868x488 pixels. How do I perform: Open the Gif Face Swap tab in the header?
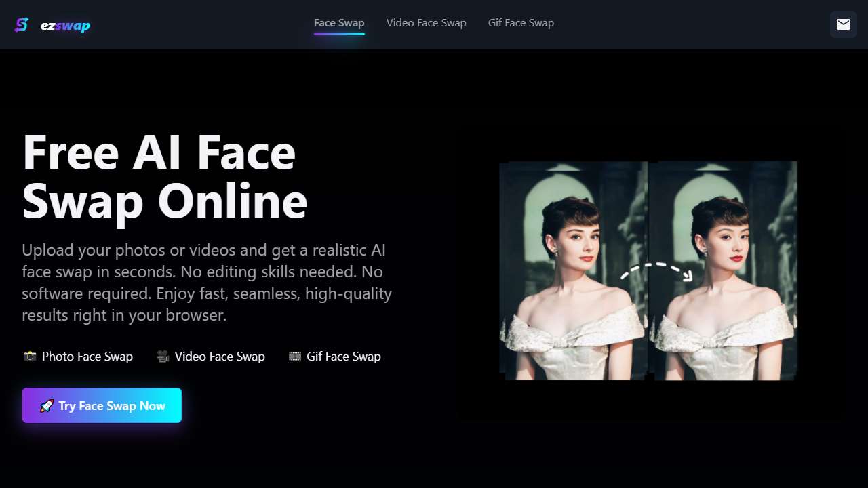coord(521,23)
